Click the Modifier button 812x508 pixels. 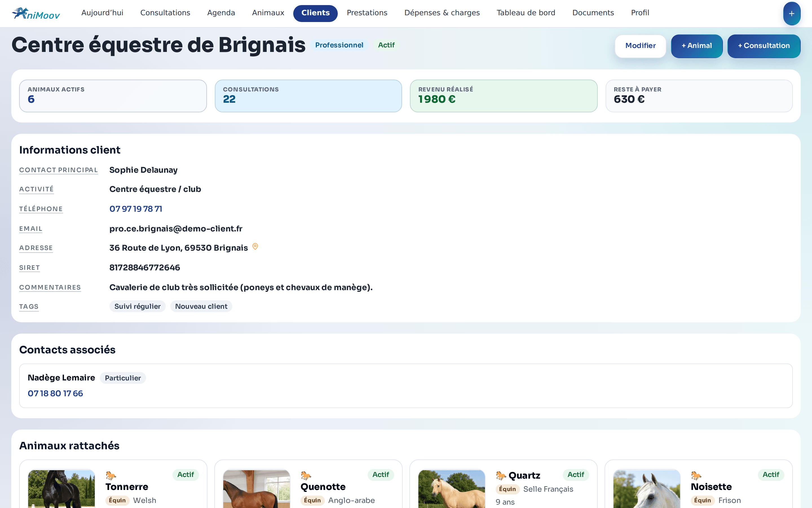click(x=640, y=46)
